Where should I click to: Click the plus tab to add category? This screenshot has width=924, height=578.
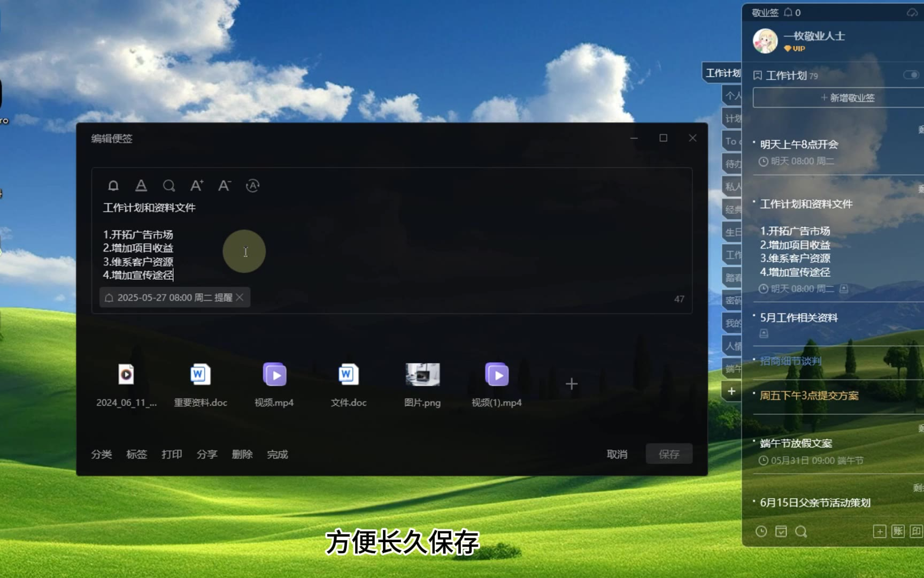[731, 391]
